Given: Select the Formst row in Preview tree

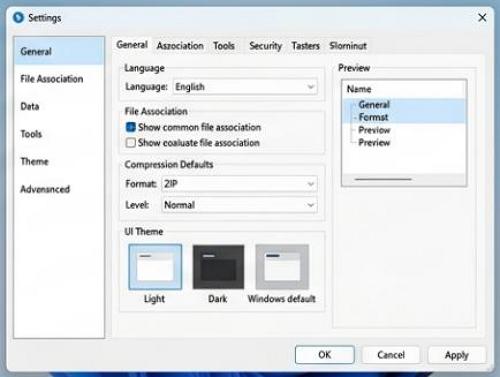Looking at the screenshot, I should click(404, 117).
